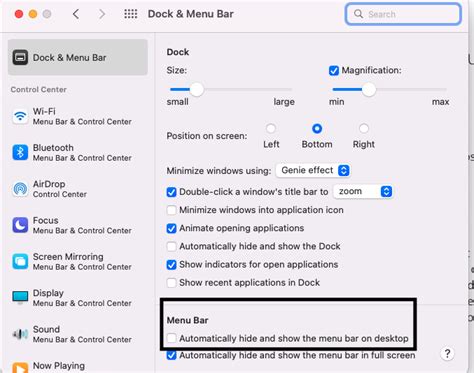This screenshot has height=373, width=474.
Task: Uncheck Animate opening applications
Action: pyautogui.click(x=171, y=228)
